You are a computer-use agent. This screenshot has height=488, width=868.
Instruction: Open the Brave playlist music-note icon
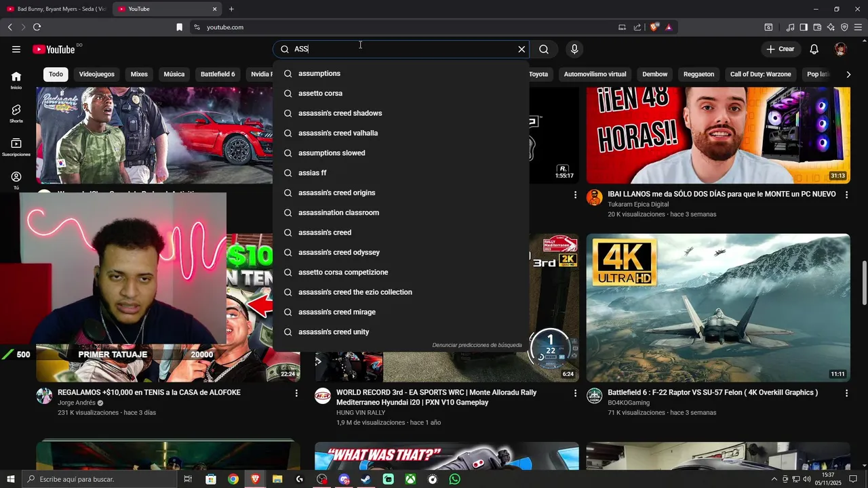point(790,27)
